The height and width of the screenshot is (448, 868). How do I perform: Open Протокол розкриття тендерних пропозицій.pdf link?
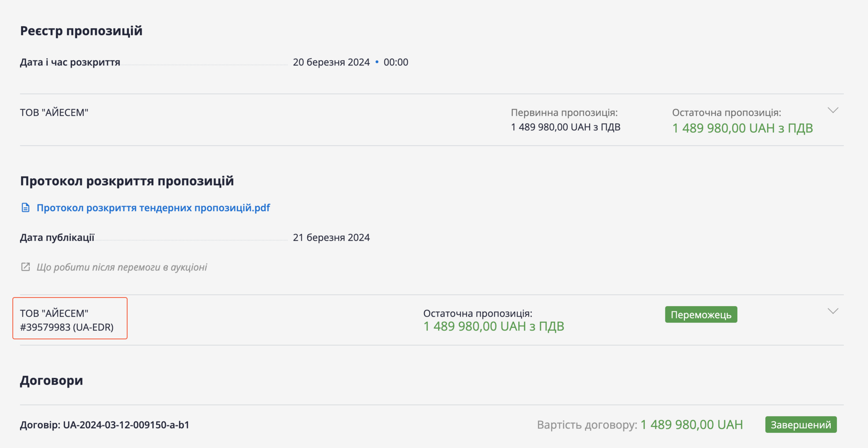click(153, 208)
